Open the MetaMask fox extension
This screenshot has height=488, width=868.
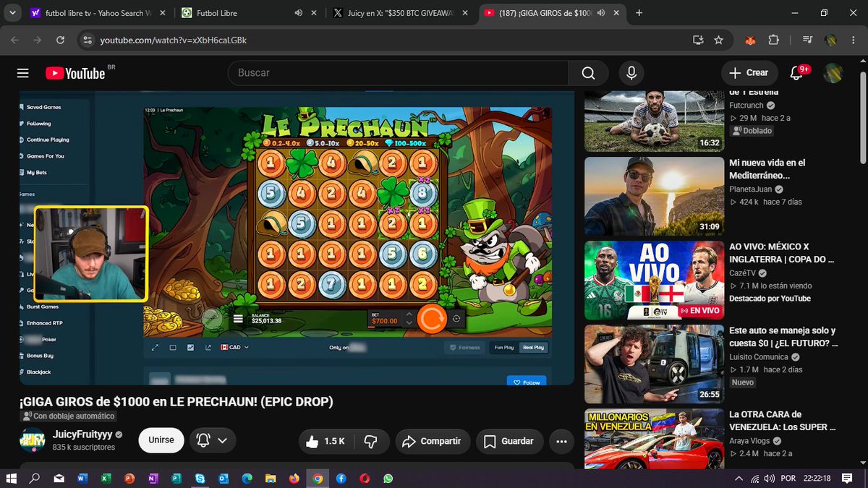click(x=751, y=40)
